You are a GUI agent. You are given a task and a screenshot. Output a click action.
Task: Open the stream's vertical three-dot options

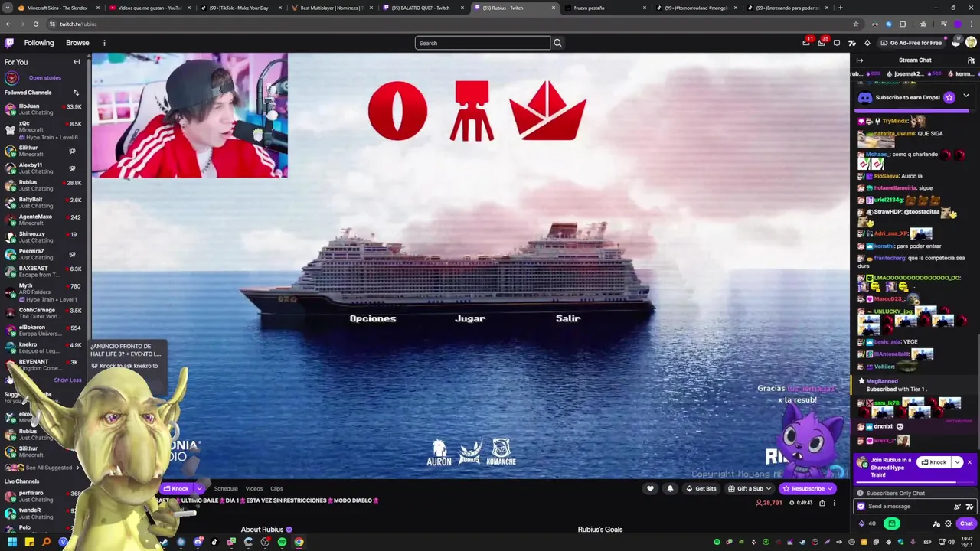click(835, 503)
